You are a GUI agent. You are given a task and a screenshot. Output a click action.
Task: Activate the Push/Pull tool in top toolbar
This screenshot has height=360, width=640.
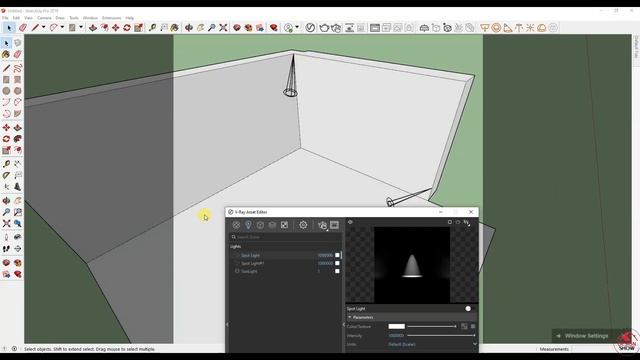point(93,28)
